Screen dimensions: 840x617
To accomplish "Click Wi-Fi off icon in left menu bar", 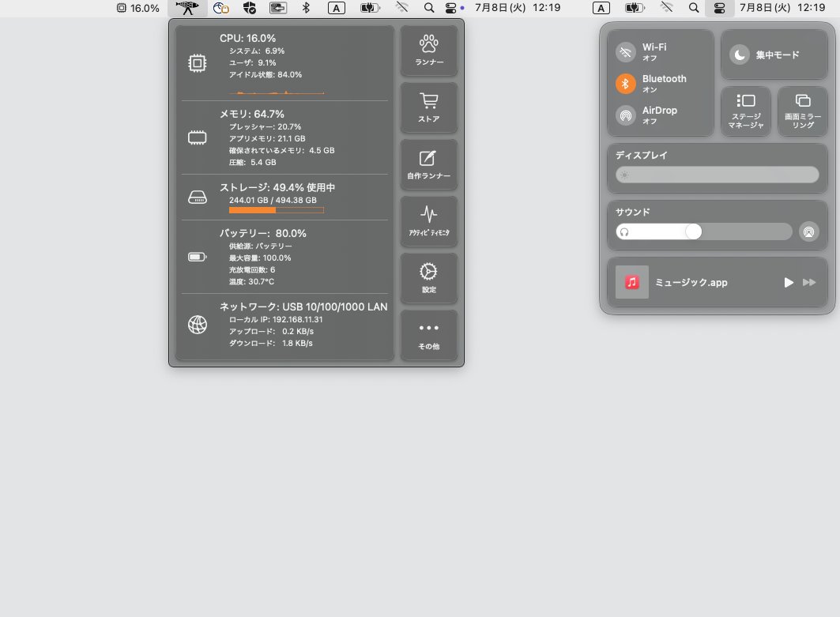I will click(401, 7).
